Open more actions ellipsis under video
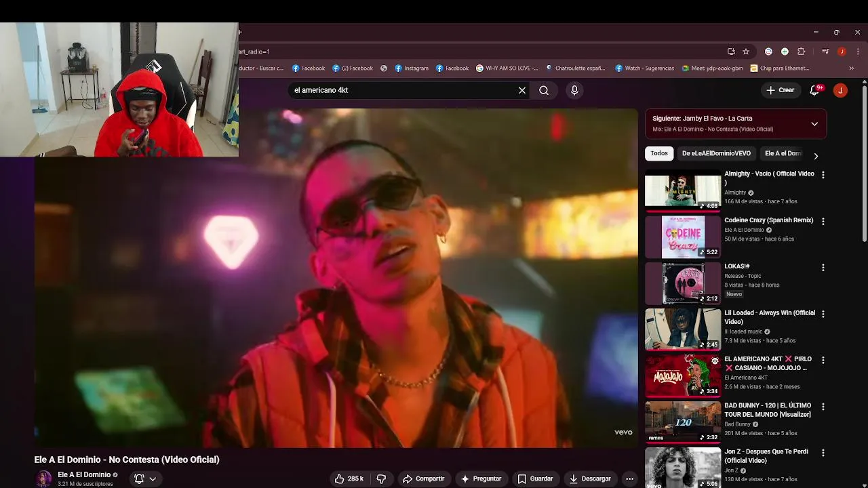The image size is (868, 488). click(x=629, y=479)
